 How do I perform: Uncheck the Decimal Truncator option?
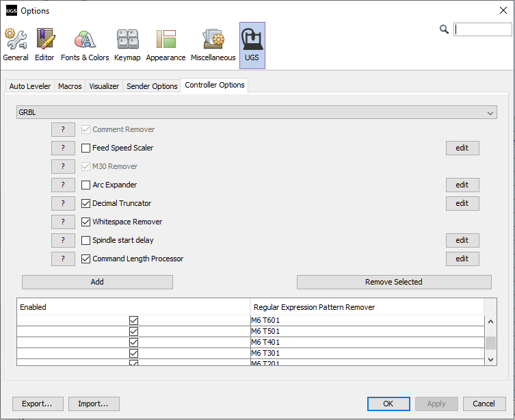click(x=85, y=203)
